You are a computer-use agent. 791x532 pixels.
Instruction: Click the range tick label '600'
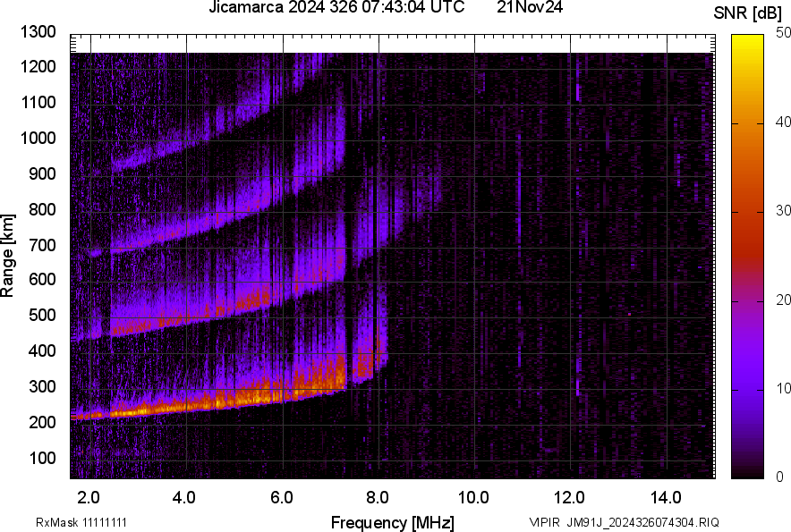42,279
